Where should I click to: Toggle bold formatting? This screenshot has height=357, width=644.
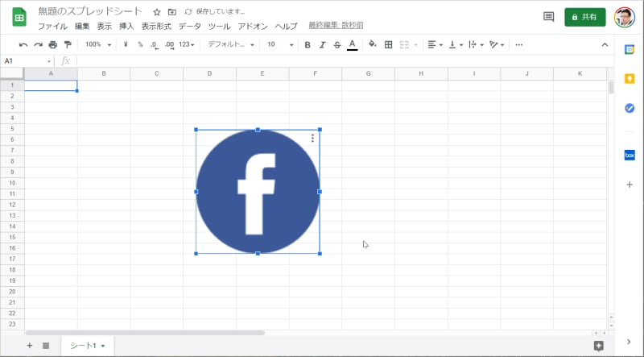(x=308, y=45)
